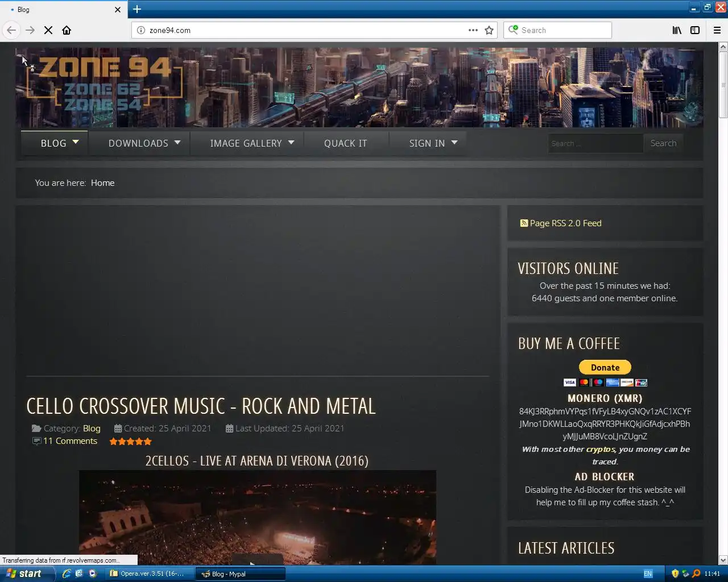Click the site Search button

click(x=663, y=143)
